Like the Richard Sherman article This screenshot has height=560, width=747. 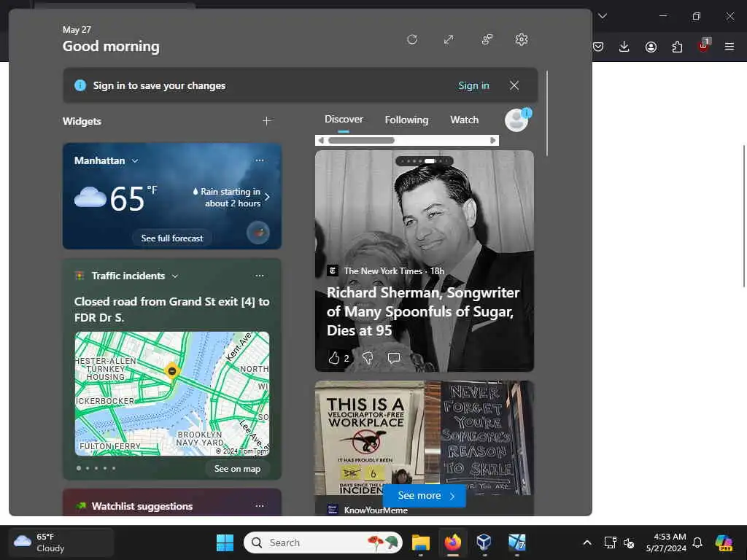(334, 357)
